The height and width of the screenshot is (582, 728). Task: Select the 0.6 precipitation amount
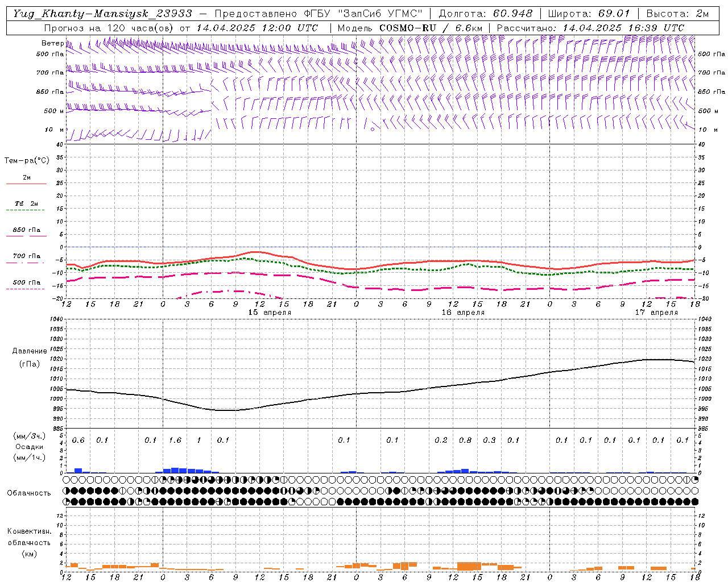click(78, 440)
